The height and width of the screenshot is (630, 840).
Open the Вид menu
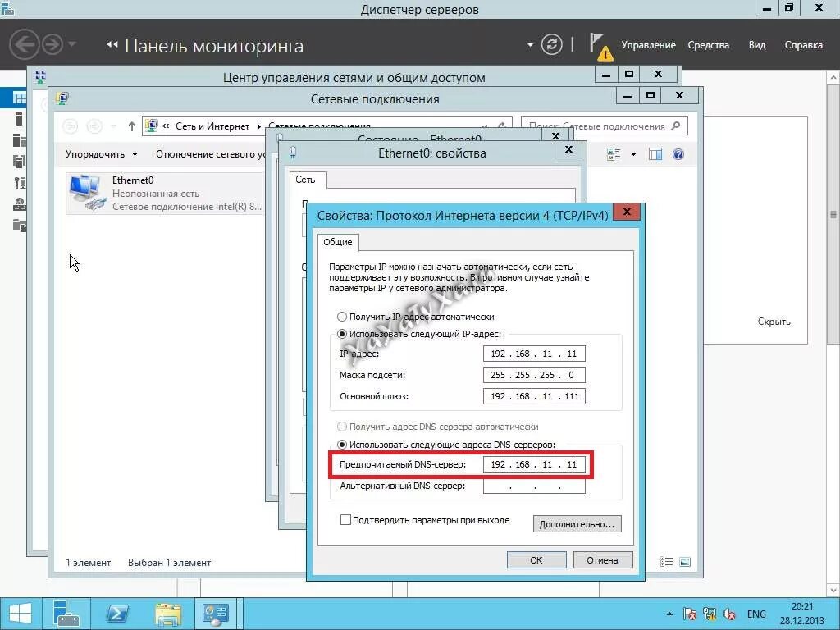click(757, 45)
